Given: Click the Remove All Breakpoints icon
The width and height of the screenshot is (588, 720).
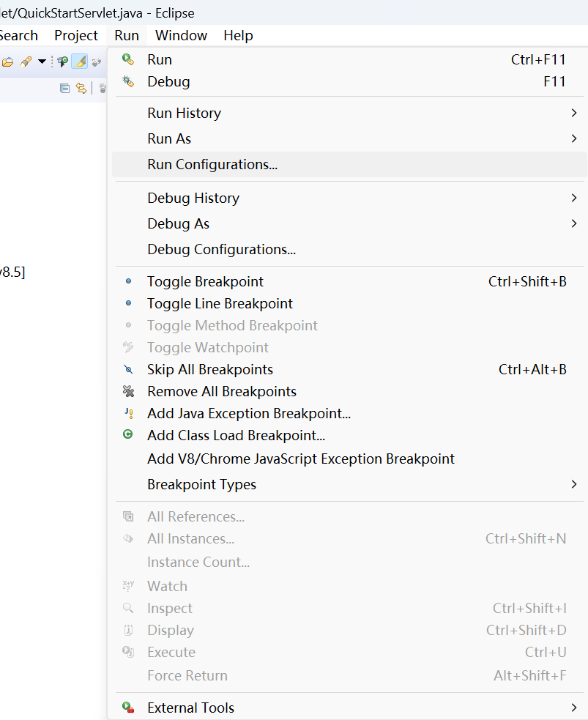Looking at the screenshot, I should click(128, 392).
